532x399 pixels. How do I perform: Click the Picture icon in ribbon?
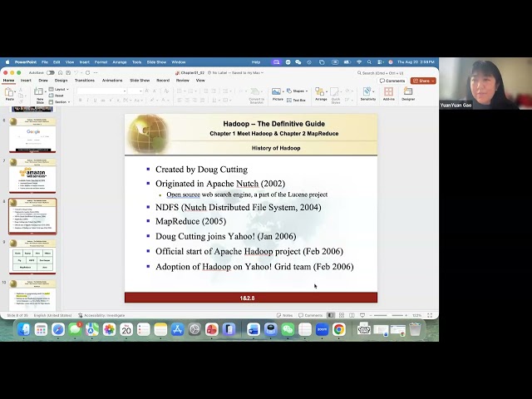pyautogui.click(x=276, y=91)
